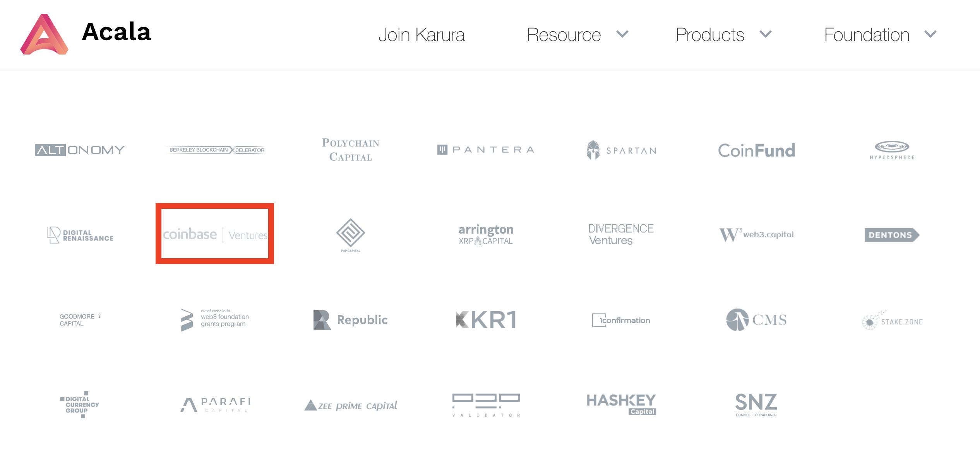Click the Spartan partner logo
Image resolution: width=980 pixels, height=457 pixels.
pos(621,150)
